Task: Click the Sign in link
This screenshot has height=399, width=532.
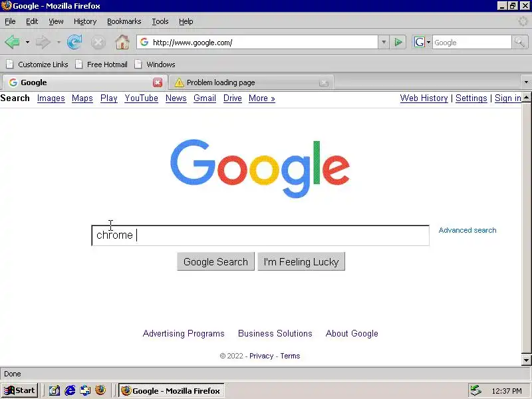Action: [507, 98]
